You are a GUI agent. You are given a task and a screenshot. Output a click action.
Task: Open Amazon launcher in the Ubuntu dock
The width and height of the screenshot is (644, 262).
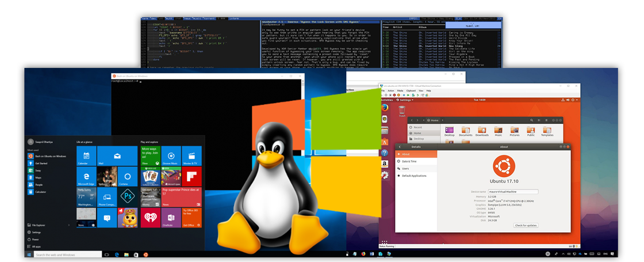(385, 164)
